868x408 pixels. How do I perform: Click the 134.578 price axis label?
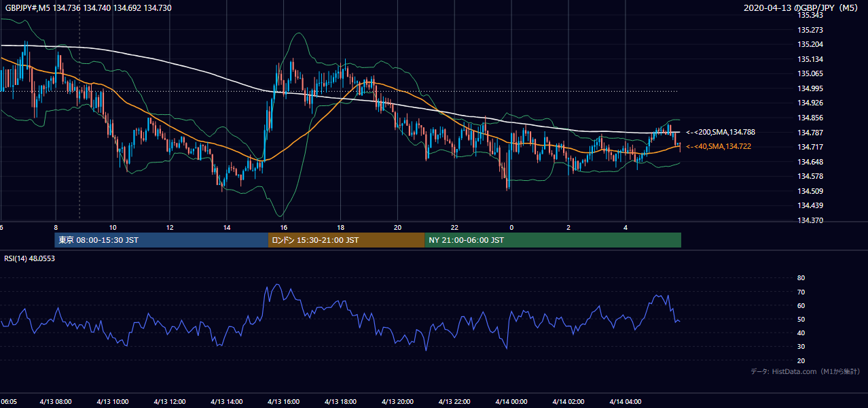point(810,176)
